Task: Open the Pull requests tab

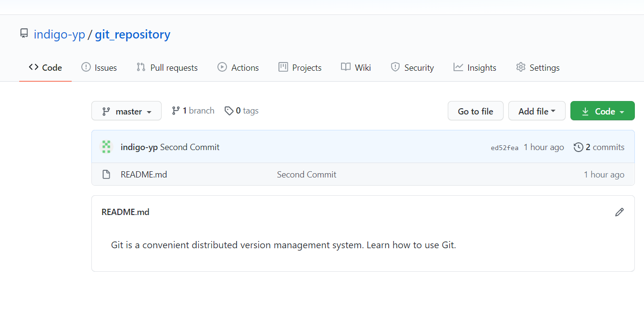Action: 167,68
